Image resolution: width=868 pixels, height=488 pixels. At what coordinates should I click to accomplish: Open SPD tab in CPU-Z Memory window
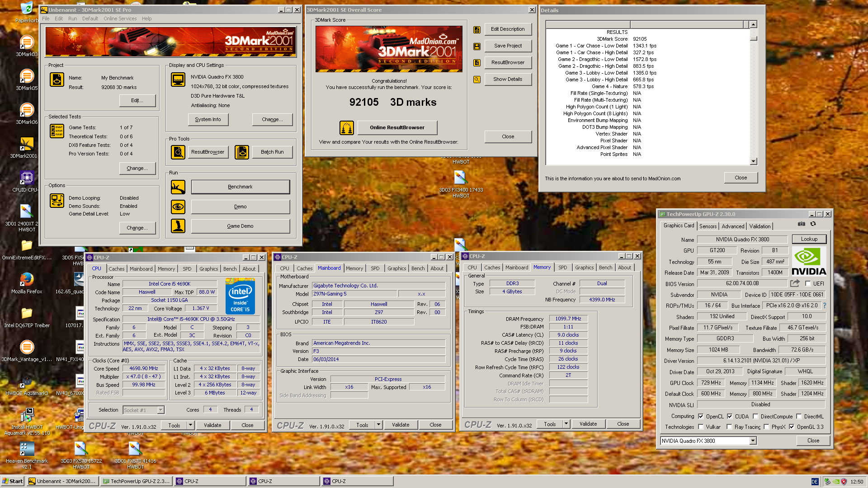[562, 268]
